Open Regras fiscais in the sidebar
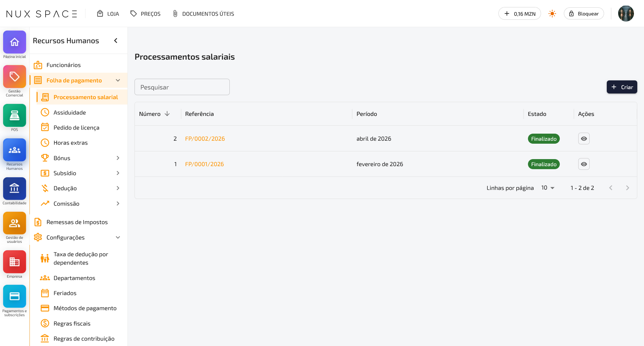Image resolution: width=644 pixels, height=346 pixels. click(x=82, y=324)
